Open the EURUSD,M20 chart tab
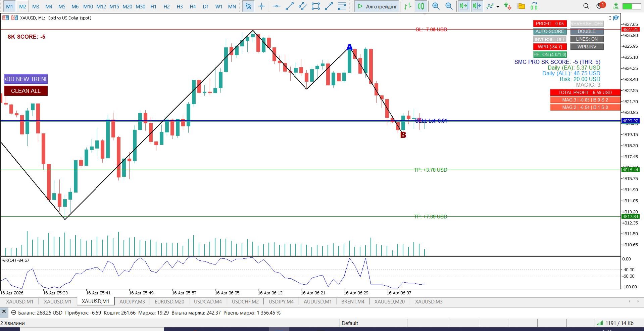The width and height of the screenshot is (644, 331). 169,301
